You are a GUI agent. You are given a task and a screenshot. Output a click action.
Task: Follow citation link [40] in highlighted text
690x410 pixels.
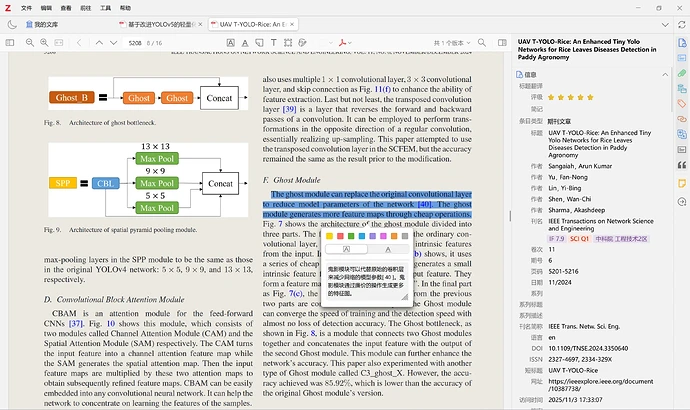coord(425,204)
